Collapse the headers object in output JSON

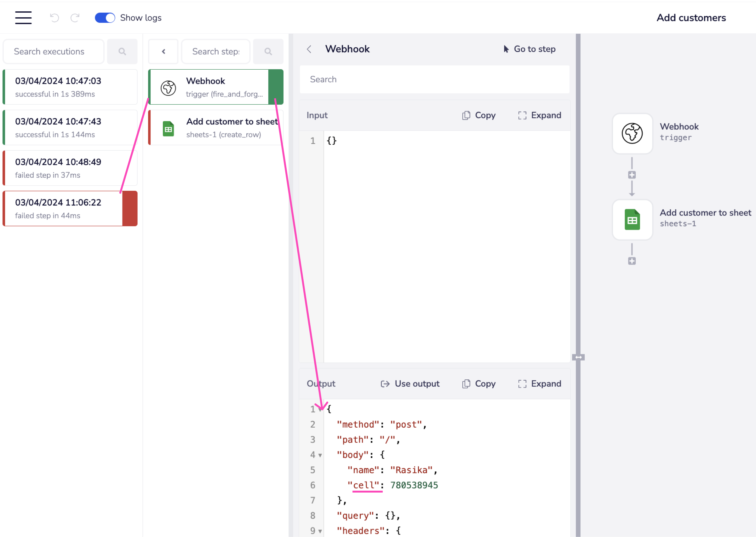[320, 531]
